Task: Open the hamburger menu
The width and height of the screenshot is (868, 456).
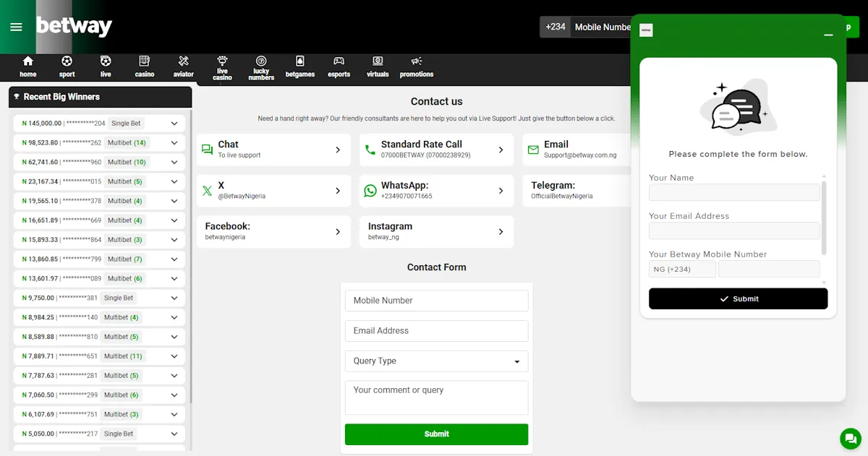Action: [x=16, y=27]
